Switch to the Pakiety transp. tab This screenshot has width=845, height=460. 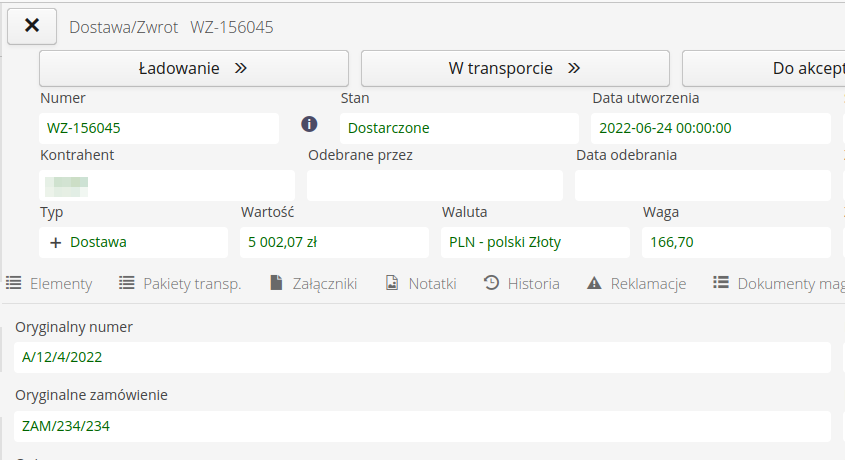click(180, 283)
